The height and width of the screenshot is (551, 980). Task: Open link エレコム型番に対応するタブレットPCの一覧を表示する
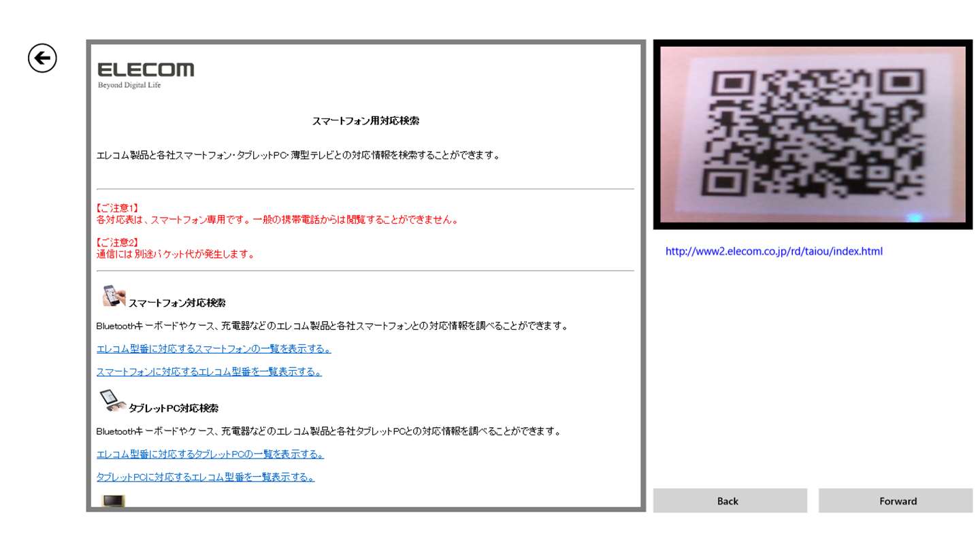210,454
